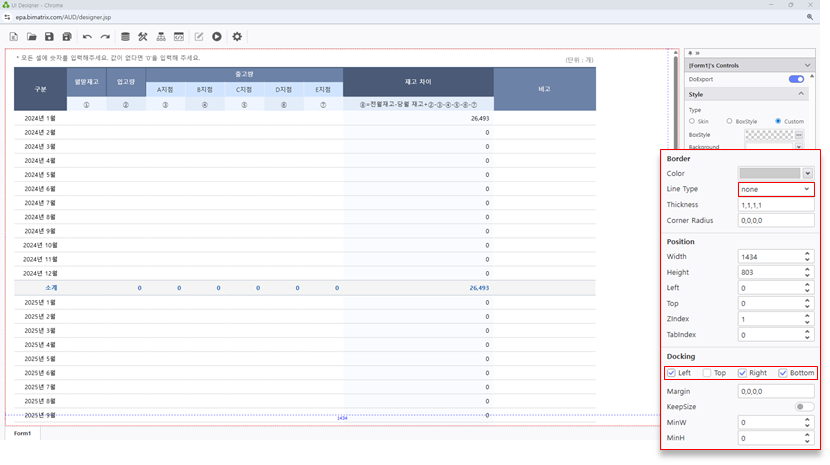Screen dimensions: 830x465
Task: Uncheck the Left docking checkbox
Action: (671, 373)
